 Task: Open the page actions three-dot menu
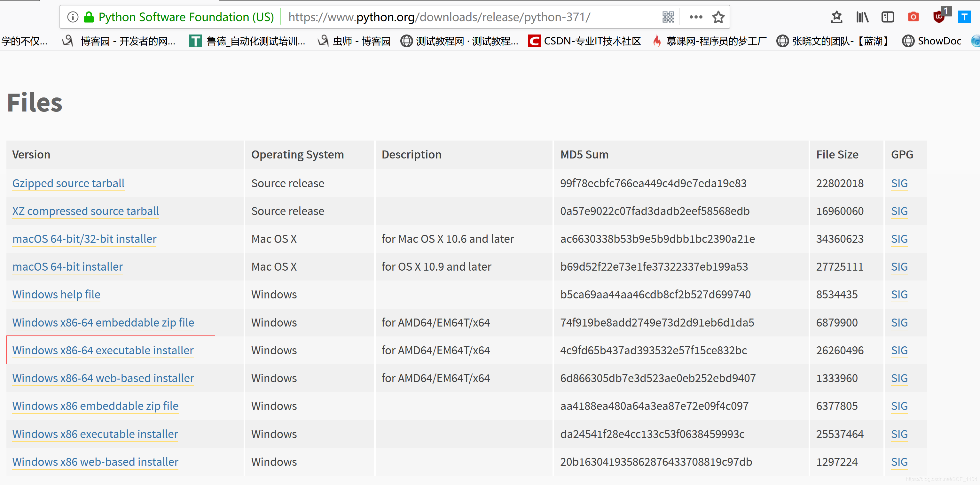pos(695,17)
